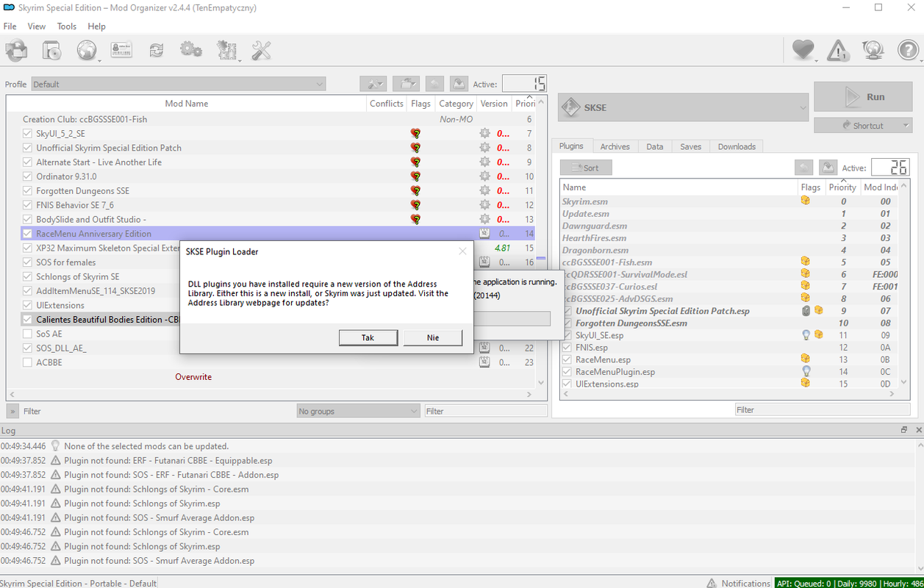
Task: Switch to the Downloads tab
Action: (x=737, y=146)
